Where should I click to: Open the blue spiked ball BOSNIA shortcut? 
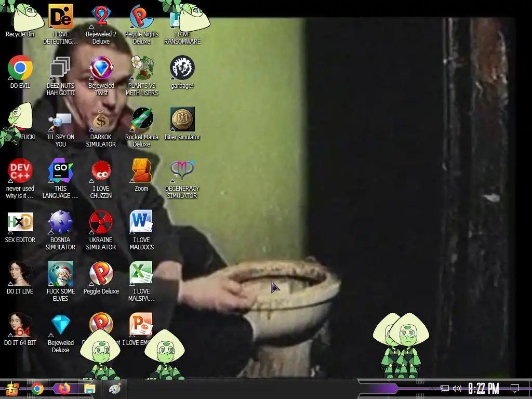60,230
